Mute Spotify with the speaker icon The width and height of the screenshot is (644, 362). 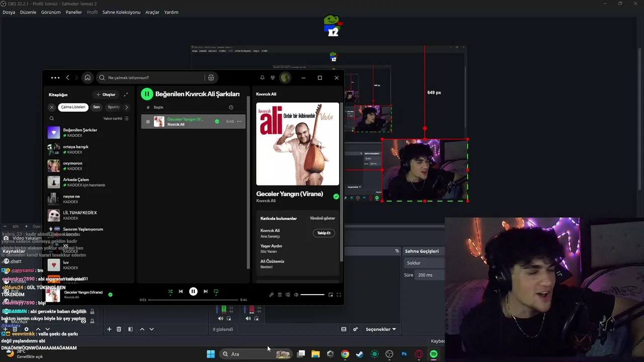click(296, 295)
